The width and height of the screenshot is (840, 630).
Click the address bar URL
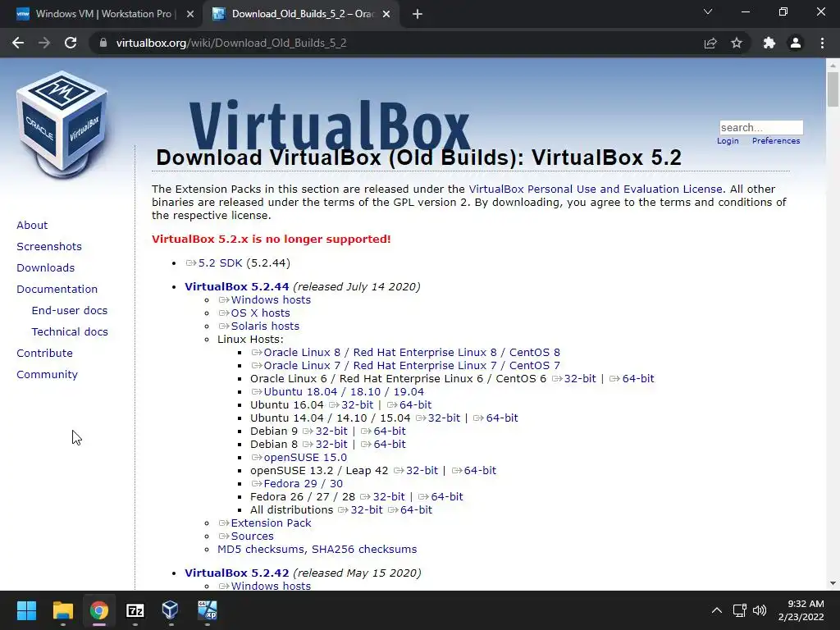(x=231, y=43)
